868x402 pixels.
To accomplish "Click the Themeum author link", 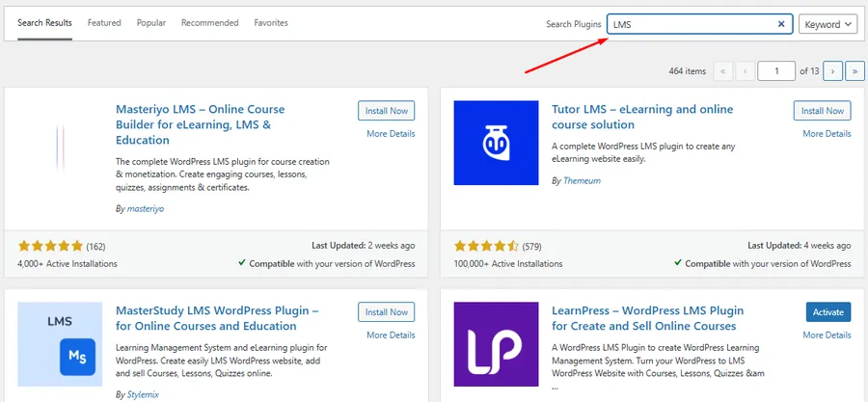I will click(583, 180).
